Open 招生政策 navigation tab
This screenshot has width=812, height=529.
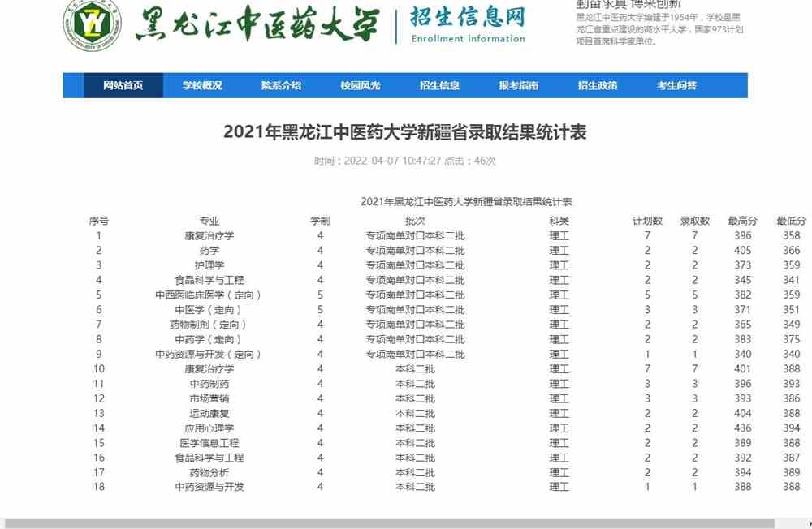pos(598,85)
